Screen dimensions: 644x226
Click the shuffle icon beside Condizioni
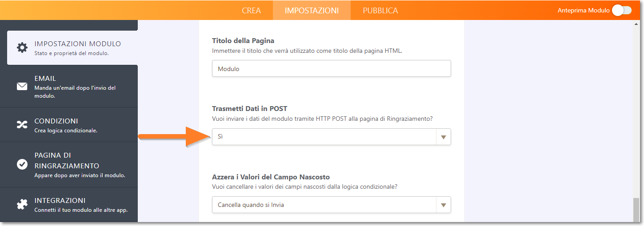(x=22, y=125)
